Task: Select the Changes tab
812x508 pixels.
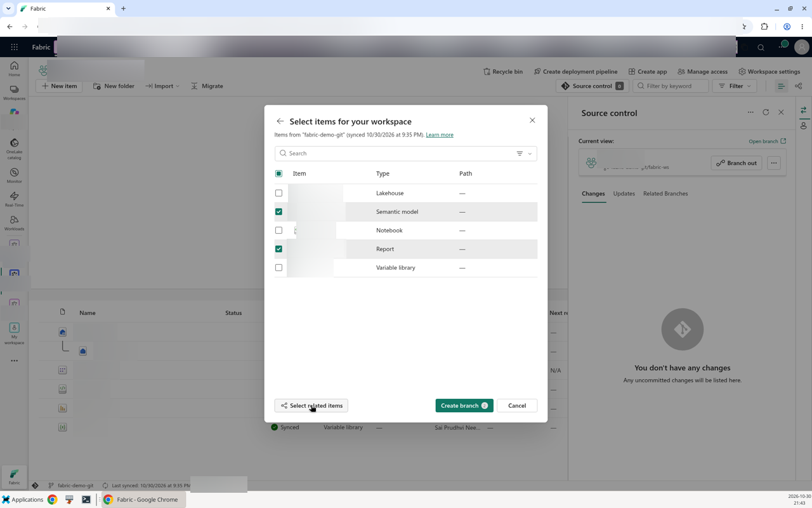Action: point(593,194)
